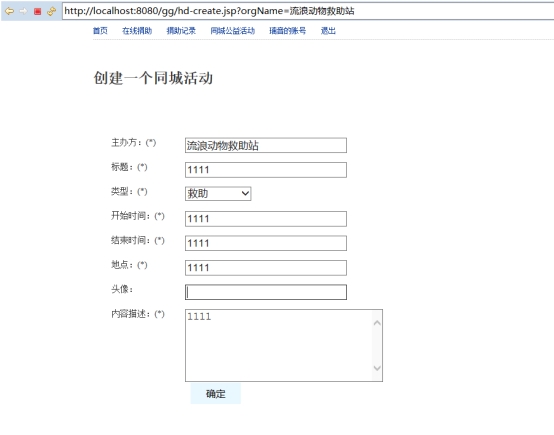Screen dimensions: 554x435
Task: Open the account link left of 退出
Action: click(288, 31)
